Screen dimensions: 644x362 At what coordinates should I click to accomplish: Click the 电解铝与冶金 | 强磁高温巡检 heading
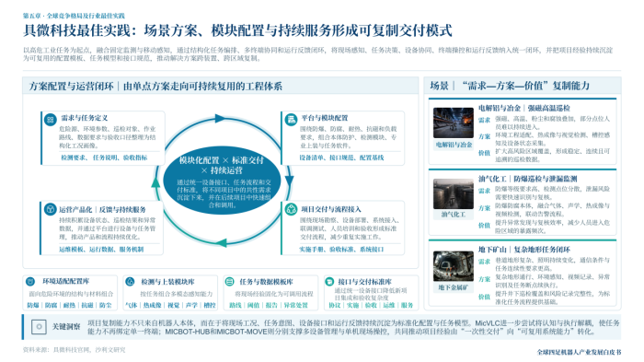(x=524, y=108)
